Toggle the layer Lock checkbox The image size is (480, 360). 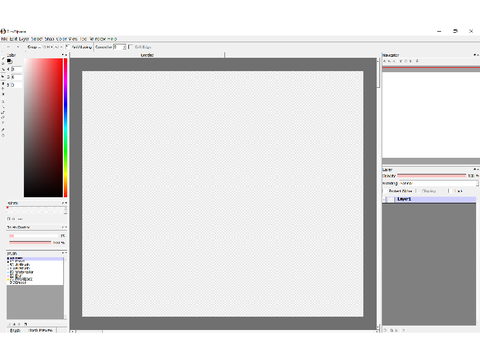pyautogui.click(x=450, y=191)
